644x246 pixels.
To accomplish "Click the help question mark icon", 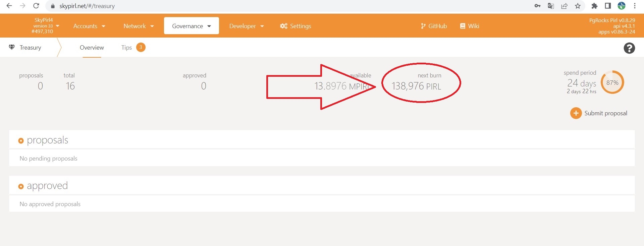I will [x=629, y=48].
